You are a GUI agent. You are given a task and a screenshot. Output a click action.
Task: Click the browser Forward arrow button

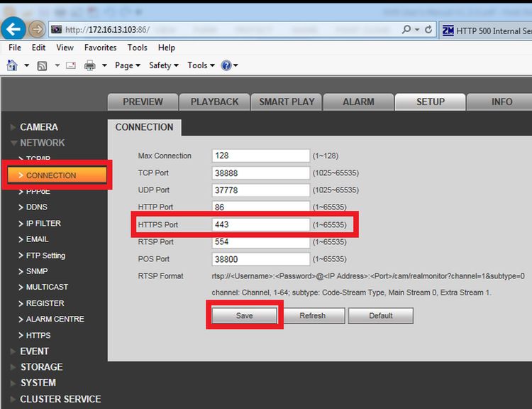(37, 29)
